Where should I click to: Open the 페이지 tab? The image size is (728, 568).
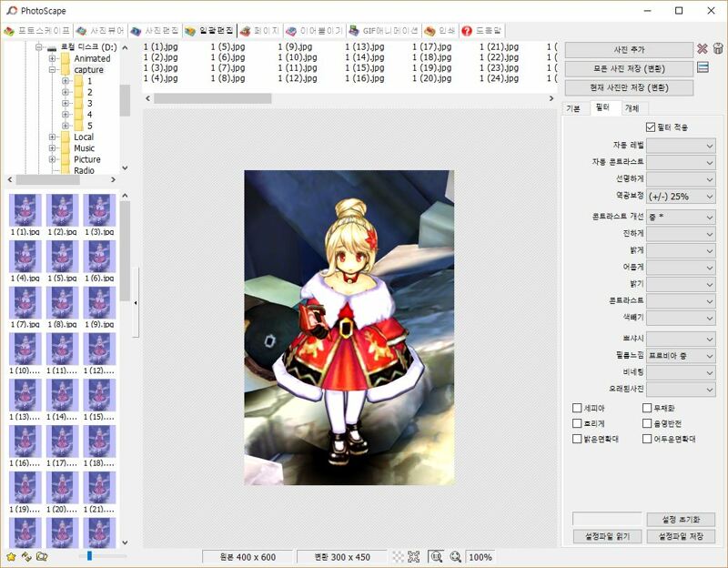point(260,31)
